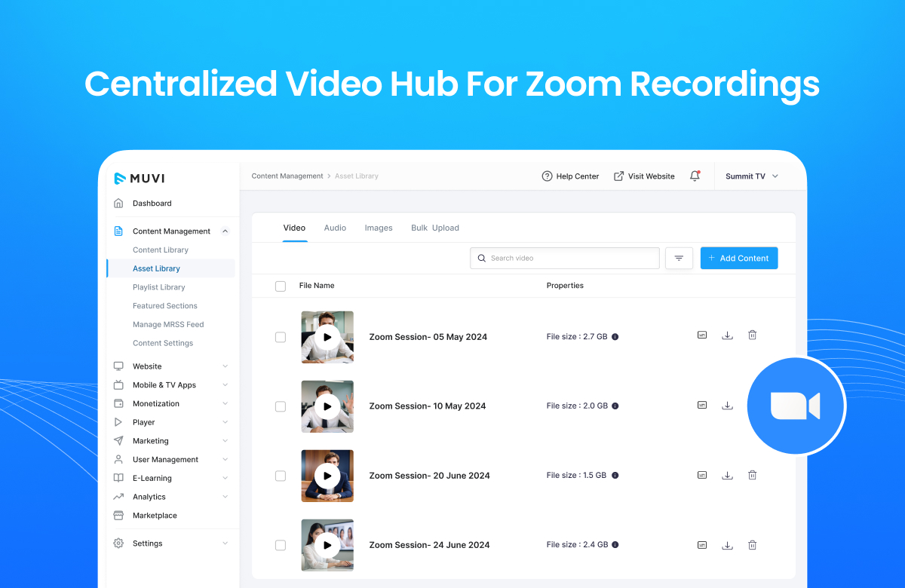Click the Search video field
The width and height of the screenshot is (905, 588).
[x=565, y=259]
